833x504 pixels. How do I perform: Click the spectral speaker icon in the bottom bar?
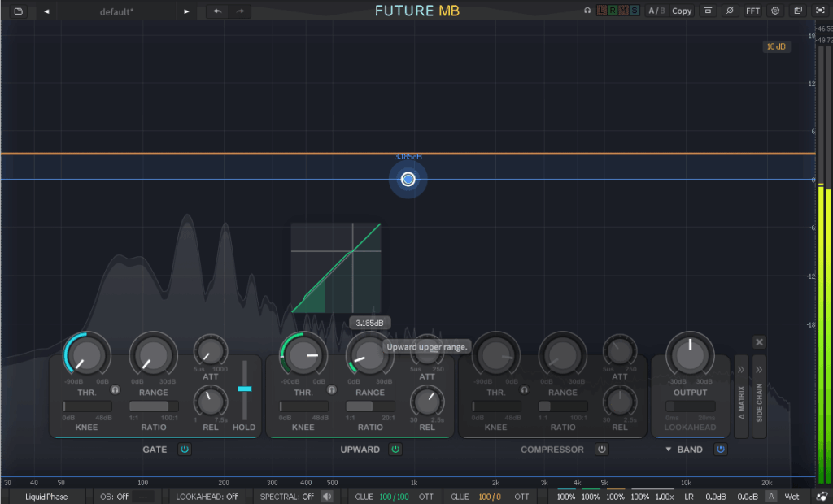327,497
